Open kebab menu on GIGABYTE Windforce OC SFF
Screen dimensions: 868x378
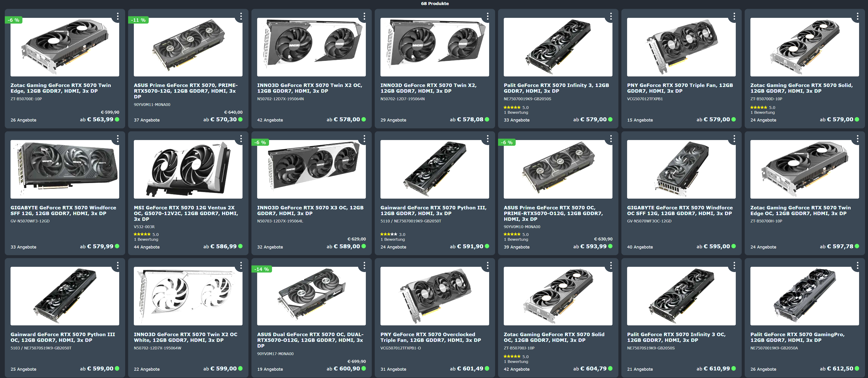click(x=734, y=138)
